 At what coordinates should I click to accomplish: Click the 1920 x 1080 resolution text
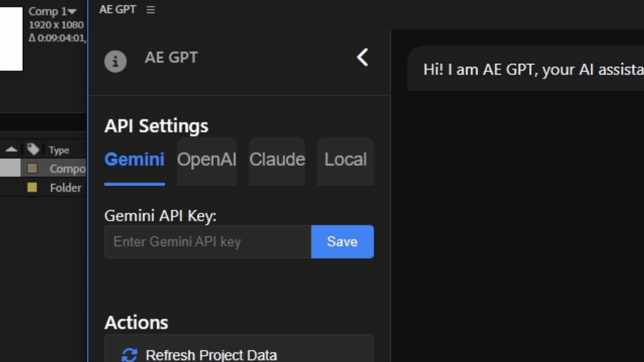[x=56, y=25]
